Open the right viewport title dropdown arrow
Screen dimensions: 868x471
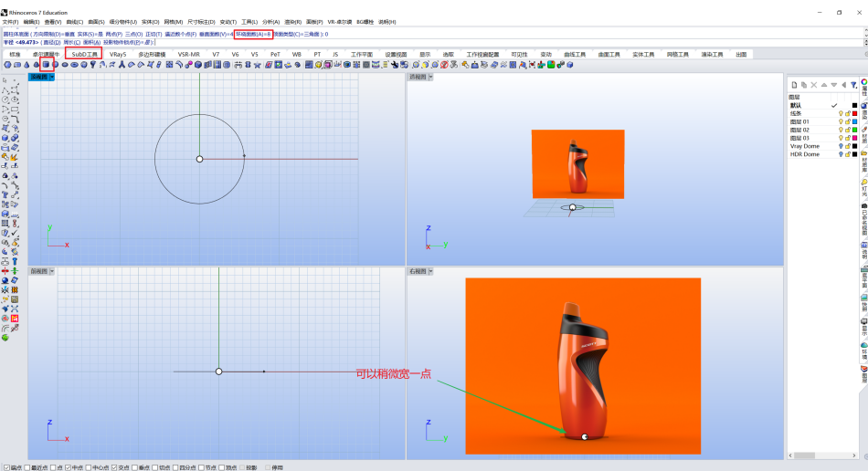pos(430,271)
